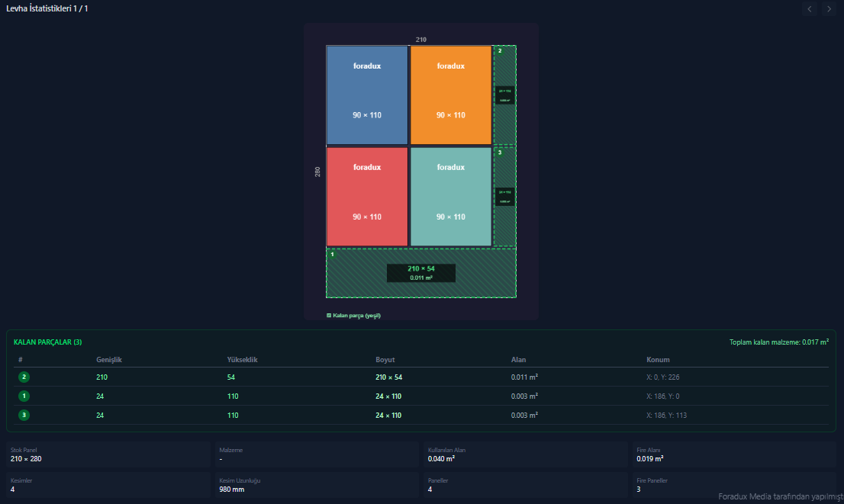
Task: Click the Yükseklik column header
Action: click(x=242, y=359)
